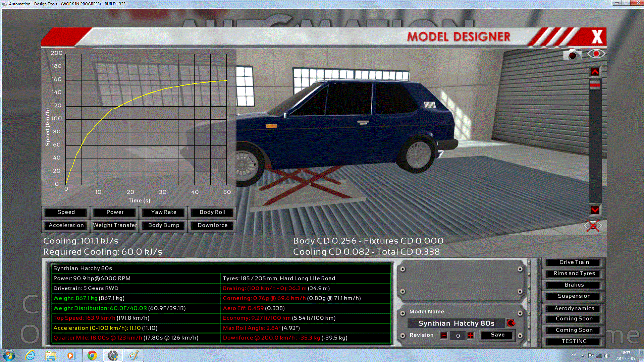Click the Cooling CD 0.082 - Total CD readout
The width and height of the screenshot is (644, 362).
tap(366, 252)
